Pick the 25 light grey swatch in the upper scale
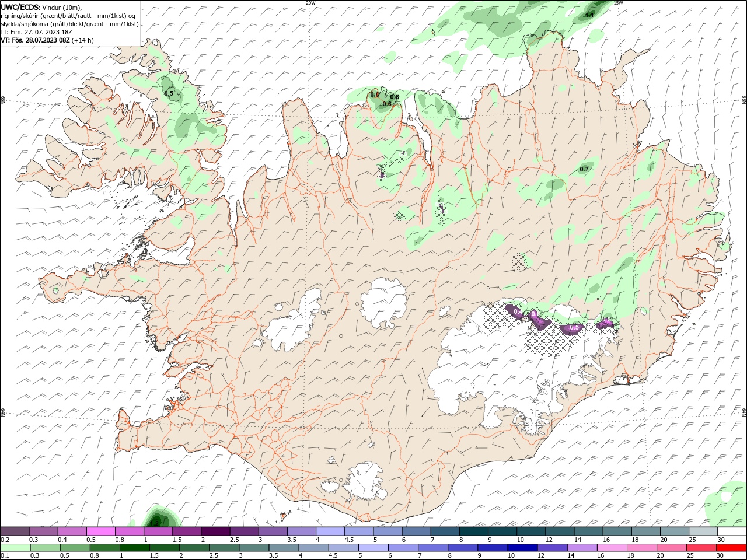747x560 pixels. click(703, 531)
